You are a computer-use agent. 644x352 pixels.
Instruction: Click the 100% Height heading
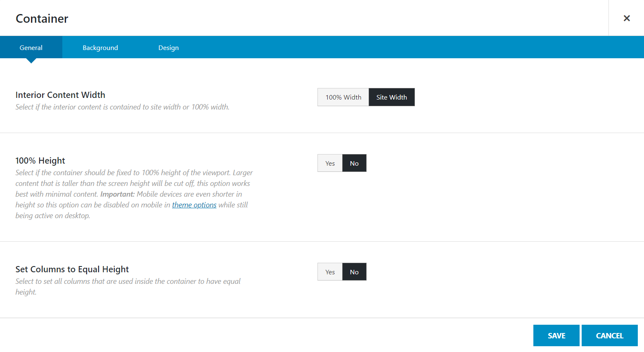pyautogui.click(x=40, y=160)
